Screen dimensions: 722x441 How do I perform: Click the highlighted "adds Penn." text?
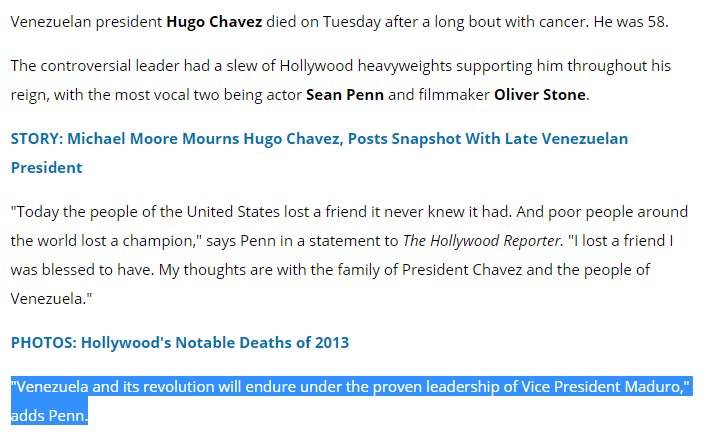[x=50, y=413]
